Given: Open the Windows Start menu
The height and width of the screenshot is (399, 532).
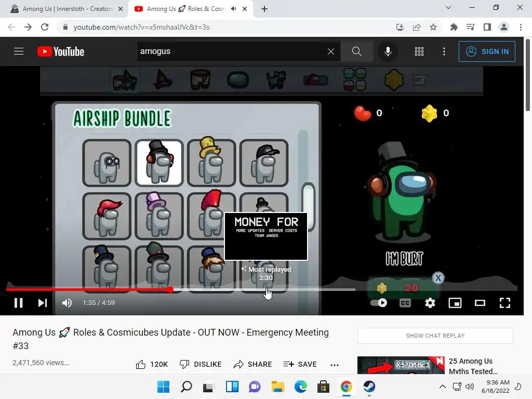Looking at the screenshot, I should tap(163, 387).
